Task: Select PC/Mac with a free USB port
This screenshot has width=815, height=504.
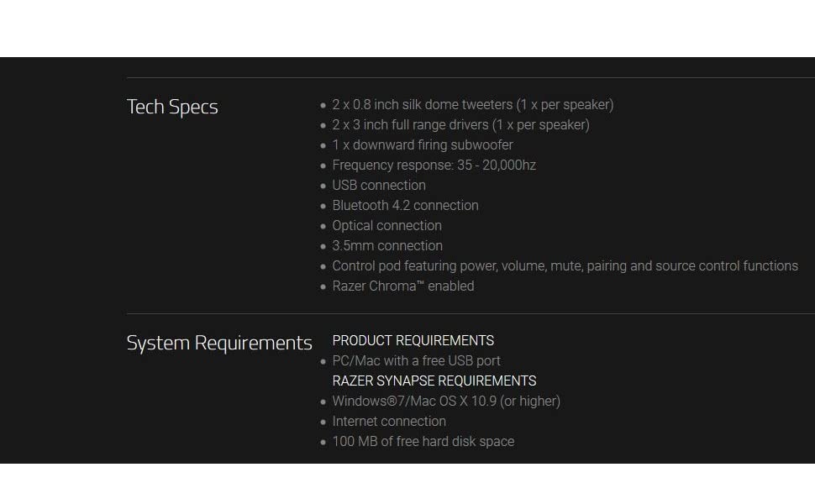Action: click(417, 361)
